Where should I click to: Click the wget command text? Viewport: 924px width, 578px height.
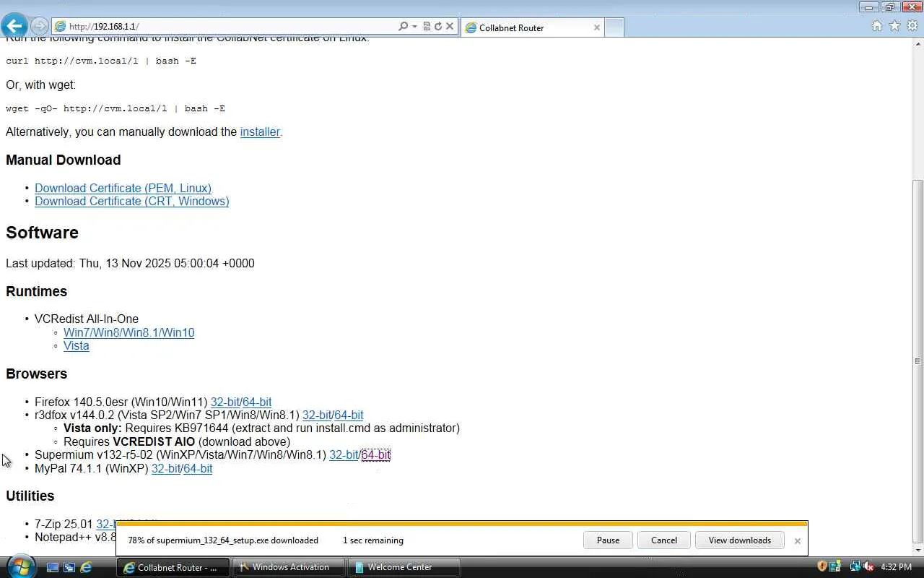(x=115, y=108)
